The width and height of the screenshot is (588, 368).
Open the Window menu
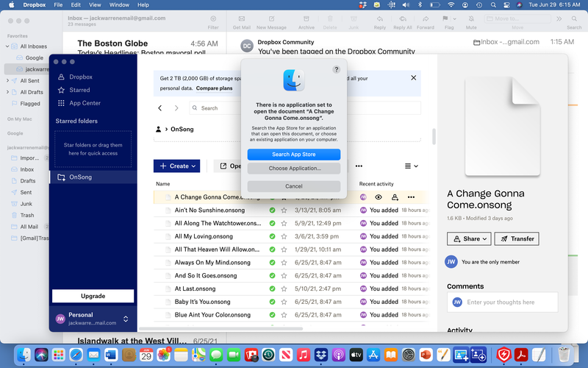tap(119, 5)
